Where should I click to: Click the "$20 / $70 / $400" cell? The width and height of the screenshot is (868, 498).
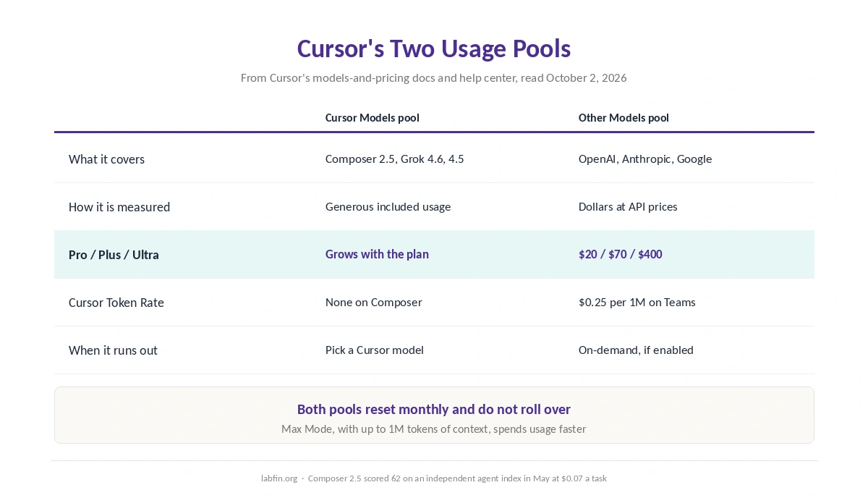[x=620, y=255]
